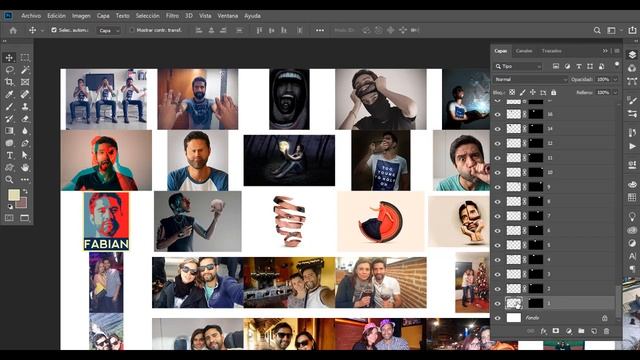The width and height of the screenshot is (640, 360).
Task: Select the Blur drop tool
Action: 25,131
